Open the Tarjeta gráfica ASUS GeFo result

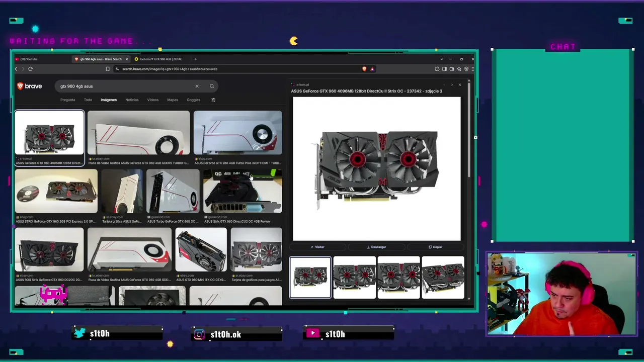coord(122,196)
